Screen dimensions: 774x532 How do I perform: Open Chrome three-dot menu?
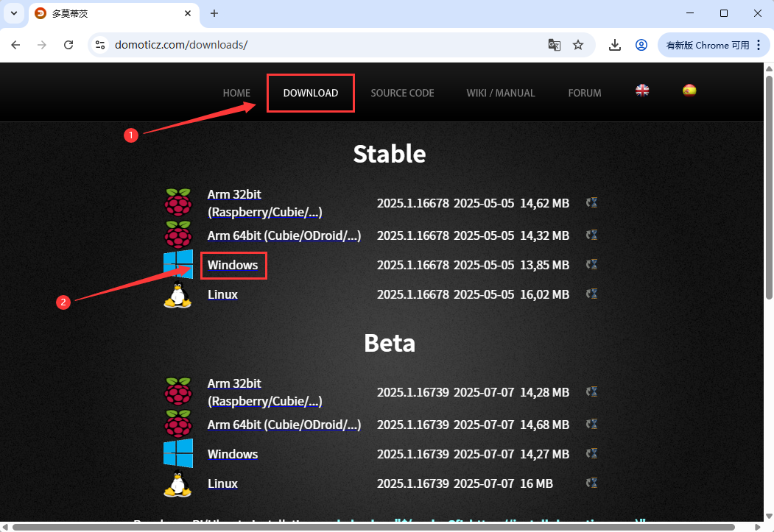click(759, 45)
